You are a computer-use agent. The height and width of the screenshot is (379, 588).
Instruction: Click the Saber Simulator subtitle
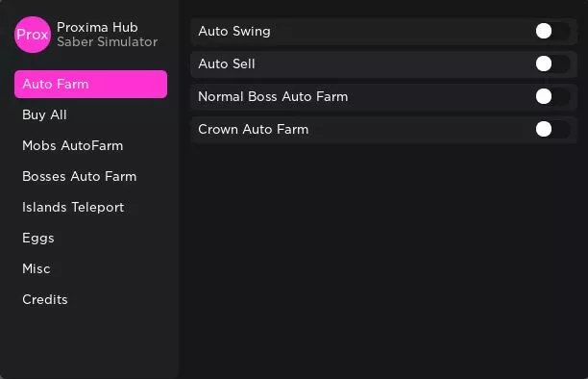[x=108, y=41]
